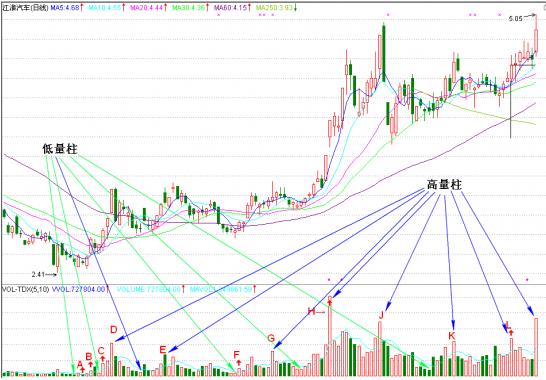
Task: Click the stock title 江淮汽车(日线)
Action: pos(25,8)
